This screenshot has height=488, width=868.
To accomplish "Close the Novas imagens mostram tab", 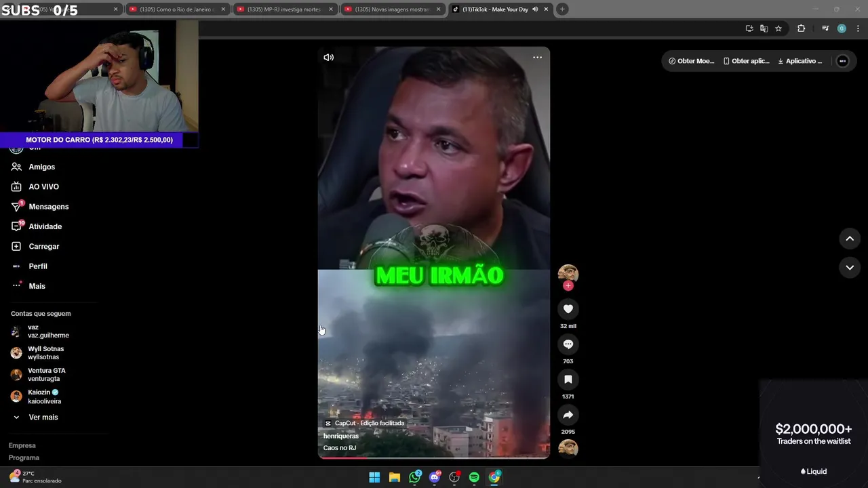I will (x=438, y=9).
